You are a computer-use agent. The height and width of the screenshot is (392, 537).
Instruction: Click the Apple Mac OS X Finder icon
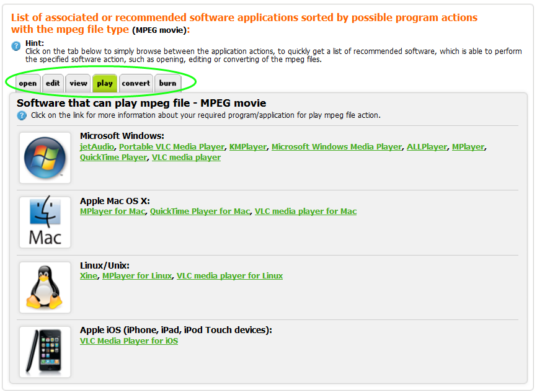(x=45, y=222)
